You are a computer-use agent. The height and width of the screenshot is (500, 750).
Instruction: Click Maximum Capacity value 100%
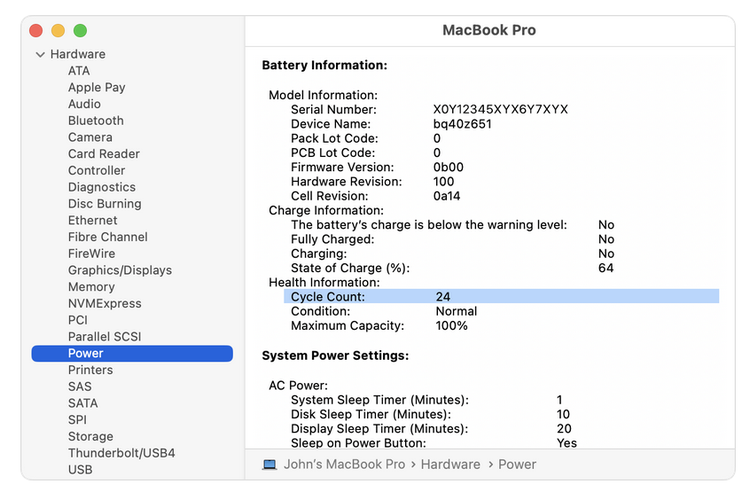point(452,326)
